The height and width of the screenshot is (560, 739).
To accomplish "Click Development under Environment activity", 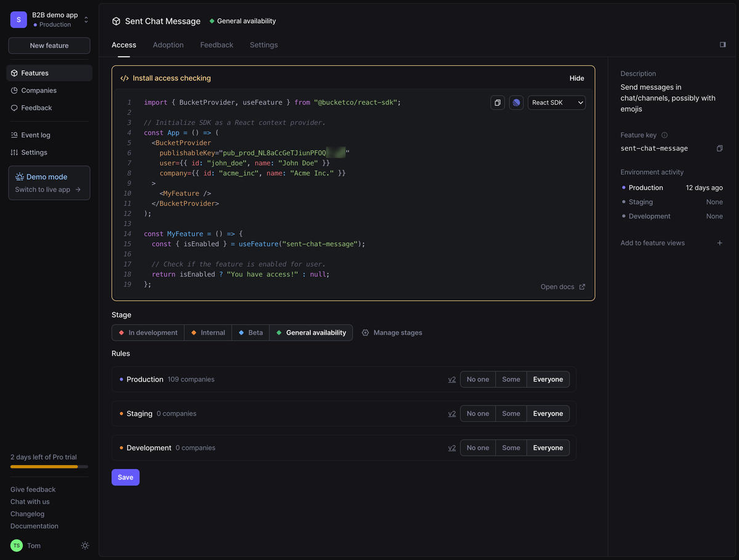I will coord(650,217).
